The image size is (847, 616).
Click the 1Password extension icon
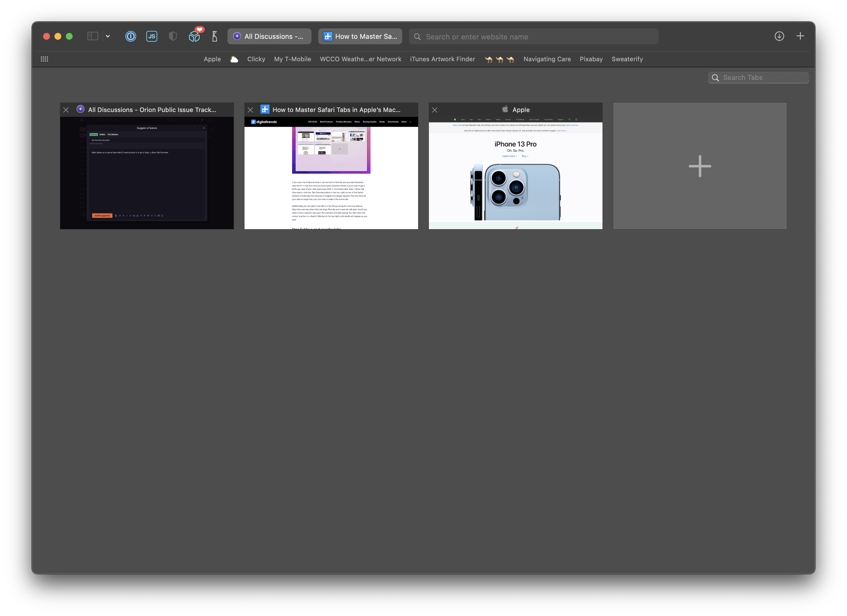click(130, 36)
